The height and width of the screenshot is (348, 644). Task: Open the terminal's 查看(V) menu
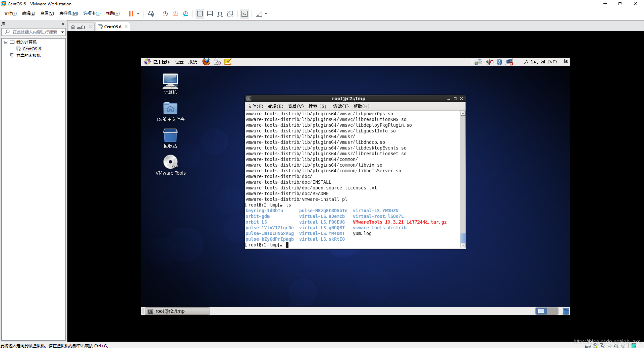pos(296,106)
